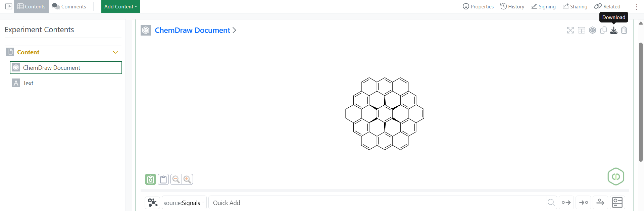
Task: Open the Add Content dropdown
Action: tap(121, 6)
